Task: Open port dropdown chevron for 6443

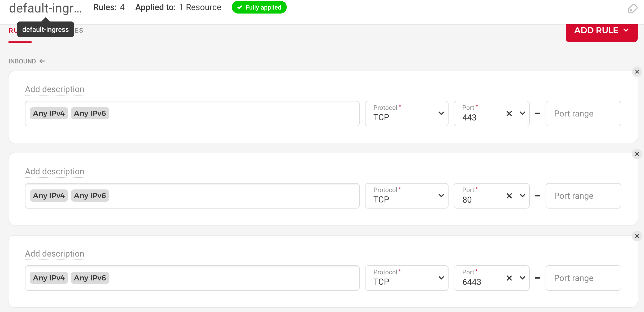Action: coord(522,278)
